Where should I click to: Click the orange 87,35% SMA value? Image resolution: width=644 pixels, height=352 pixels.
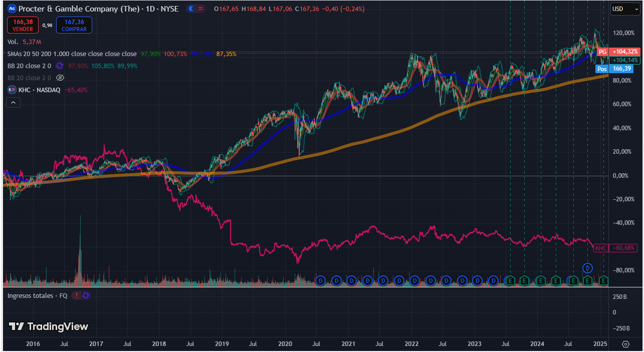[x=227, y=54]
